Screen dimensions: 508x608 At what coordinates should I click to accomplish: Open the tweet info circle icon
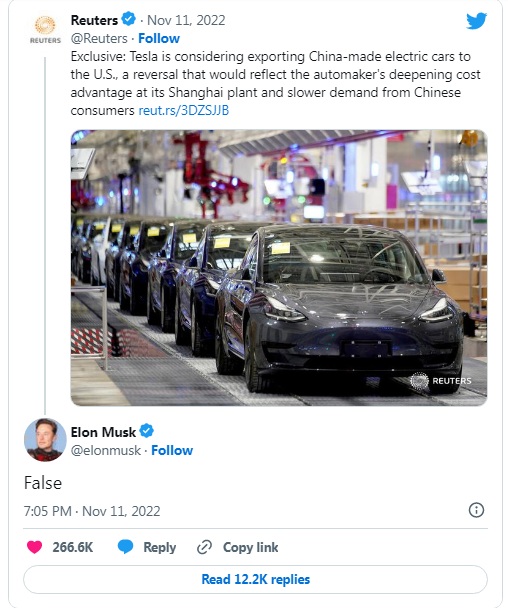pos(476,510)
